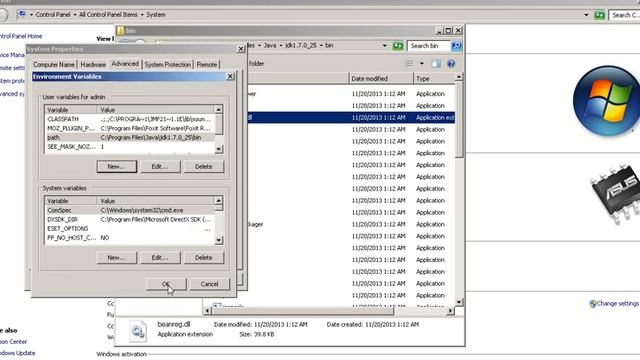Image resolution: width=640 pixels, height=360 pixels.
Task: Click Edit under User variables for admin
Action: click(x=160, y=167)
